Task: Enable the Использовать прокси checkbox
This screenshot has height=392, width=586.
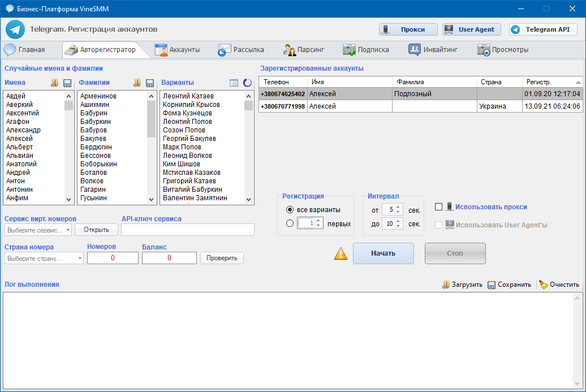Action: 439,206
